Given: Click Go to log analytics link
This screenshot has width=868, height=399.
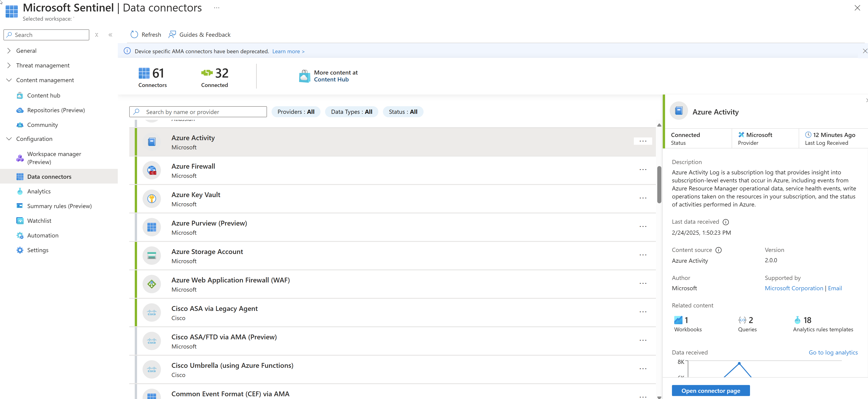Looking at the screenshot, I should coord(833,352).
